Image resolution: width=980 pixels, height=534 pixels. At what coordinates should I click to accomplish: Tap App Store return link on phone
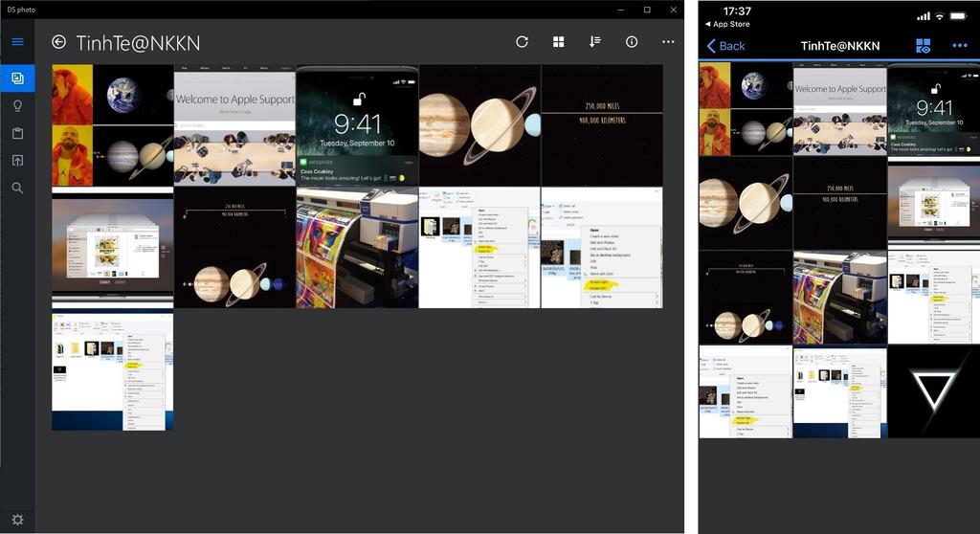(727, 24)
